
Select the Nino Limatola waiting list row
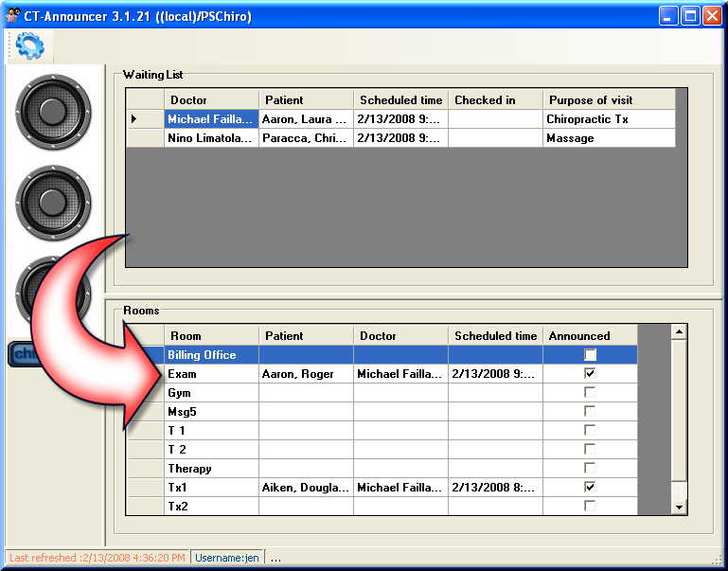(211, 138)
